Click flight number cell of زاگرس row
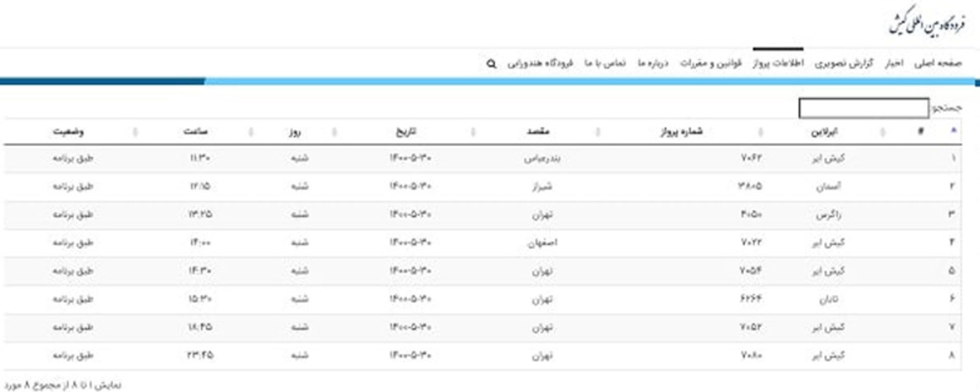The width and height of the screenshot is (980, 392). click(x=751, y=214)
